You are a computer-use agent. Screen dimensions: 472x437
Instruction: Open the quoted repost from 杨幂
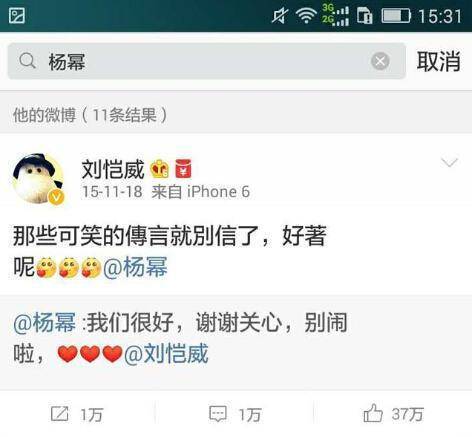pos(236,342)
